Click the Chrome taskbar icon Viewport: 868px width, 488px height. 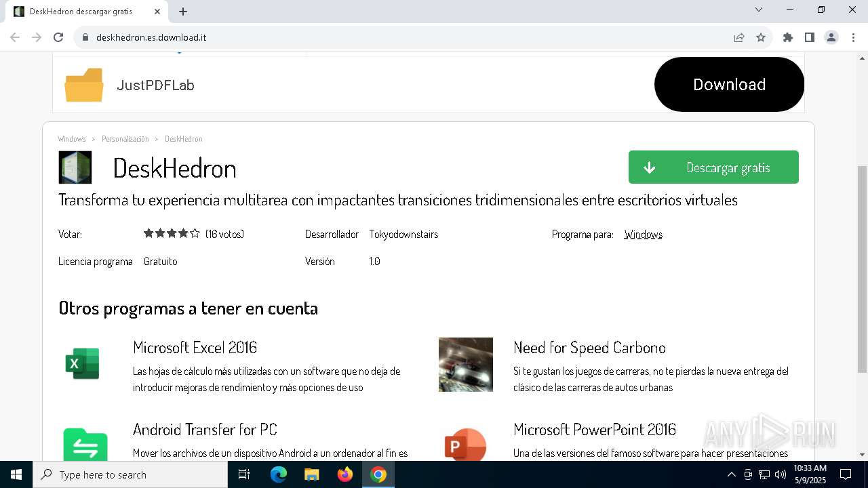[x=378, y=474]
